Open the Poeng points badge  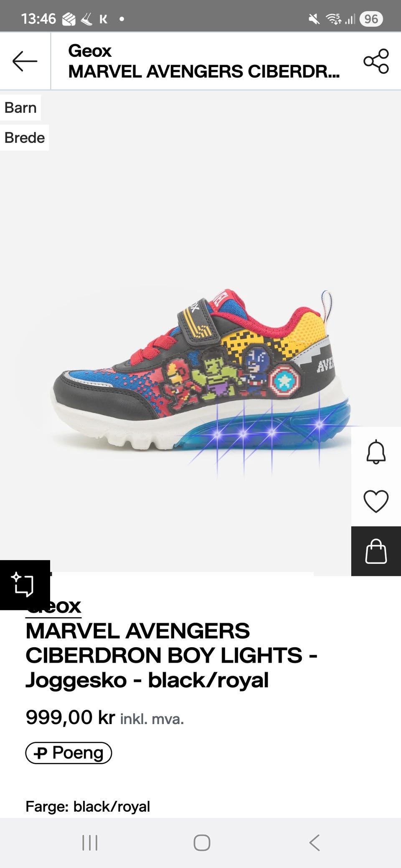click(x=69, y=753)
